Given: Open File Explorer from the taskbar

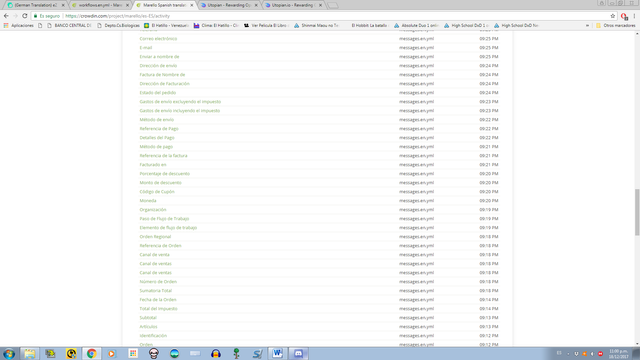Looking at the screenshot, I should pos(29,353).
